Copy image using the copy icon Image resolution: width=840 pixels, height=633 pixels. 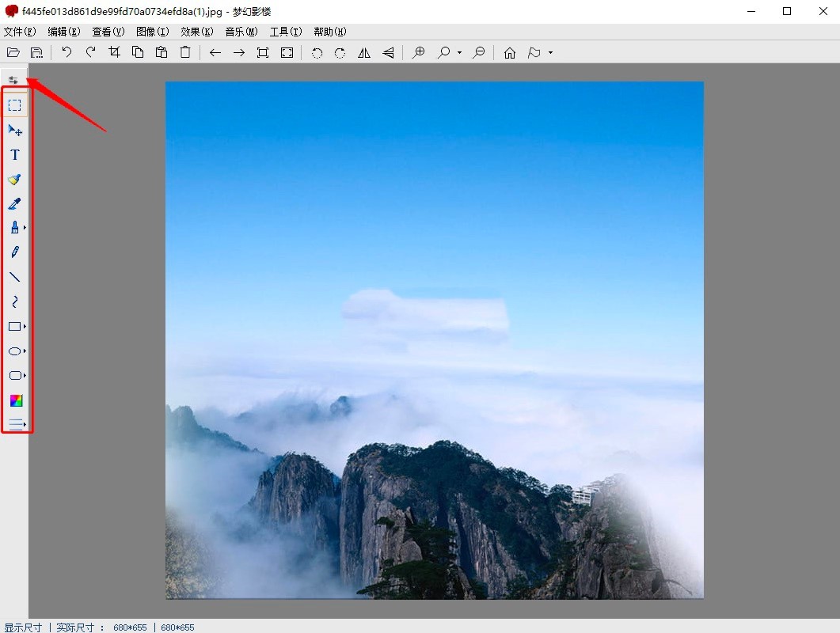(138, 52)
